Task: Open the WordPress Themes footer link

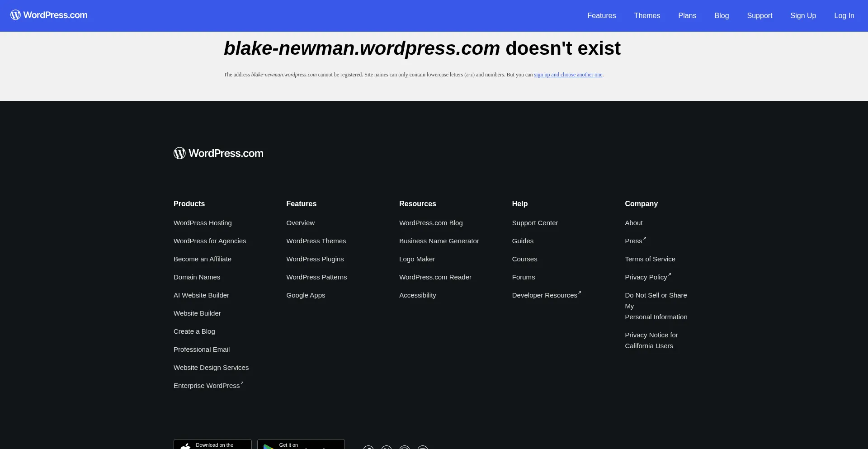Action: [316, 241]
